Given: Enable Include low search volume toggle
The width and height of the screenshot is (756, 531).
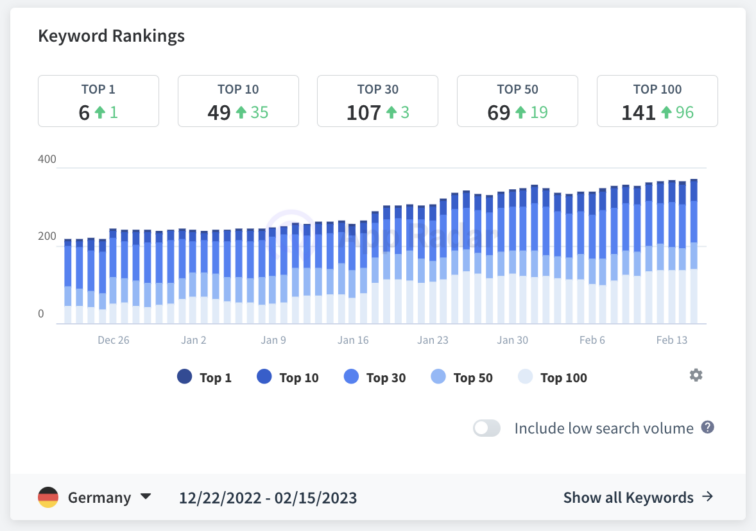Looking at the screenshot, I should pyautogui.click(x=487, y=428).
